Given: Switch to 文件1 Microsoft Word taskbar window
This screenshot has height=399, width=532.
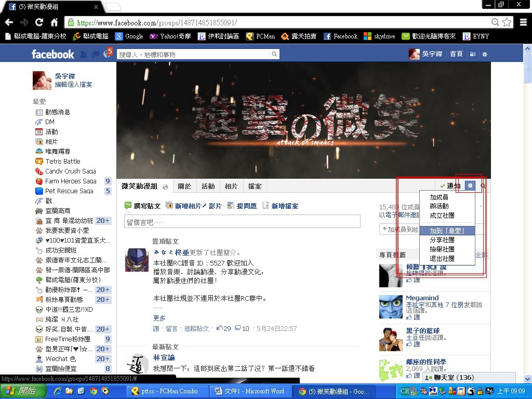Looking at the screenshot, I should pyautogui.click(x=250, y=391).
